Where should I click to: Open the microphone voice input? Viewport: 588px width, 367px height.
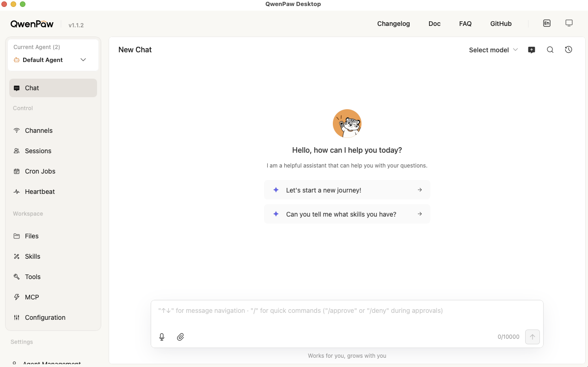point(162,336)
